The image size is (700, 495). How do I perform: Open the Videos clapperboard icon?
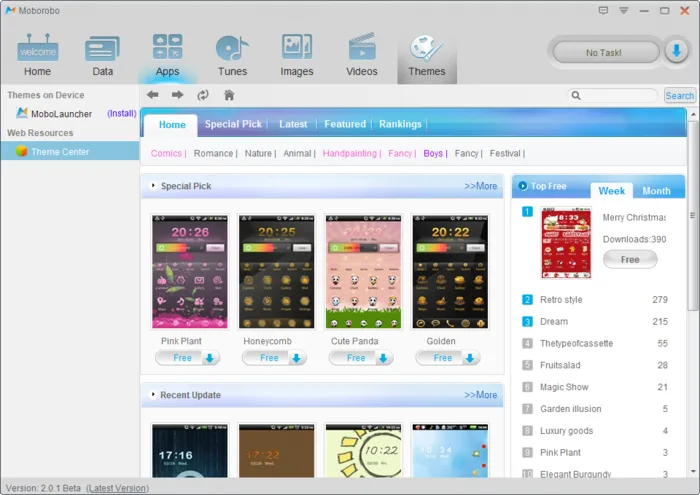click(x=362, y=46)
